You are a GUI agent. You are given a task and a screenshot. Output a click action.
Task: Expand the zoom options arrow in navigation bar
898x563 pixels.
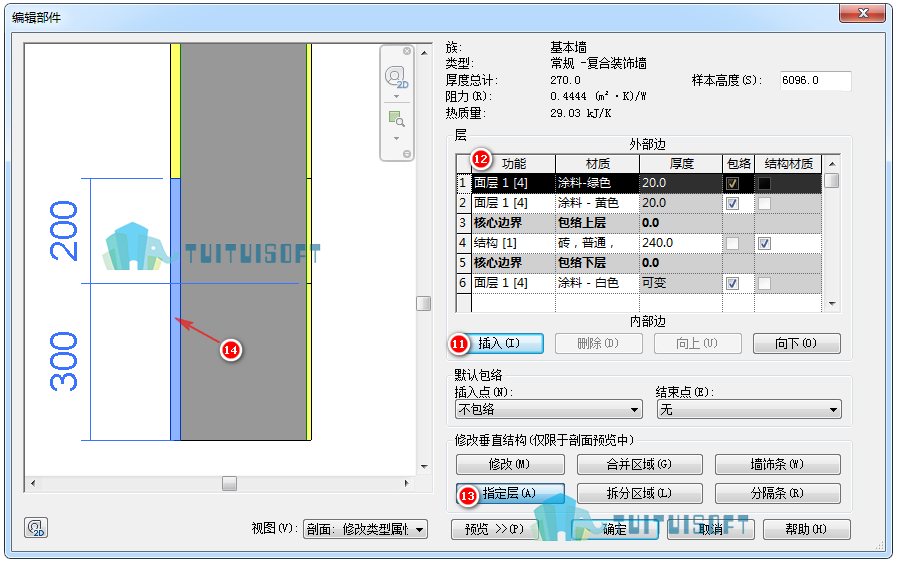(396, 139)
